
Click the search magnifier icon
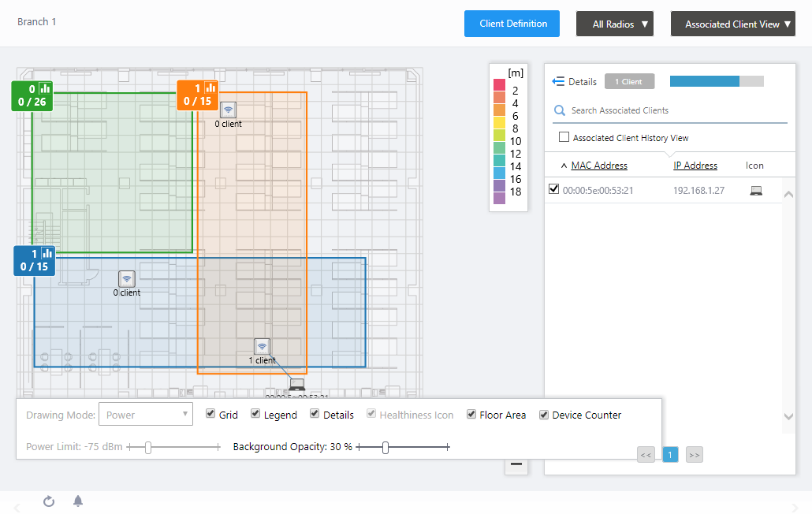click(x=560, y=111)
